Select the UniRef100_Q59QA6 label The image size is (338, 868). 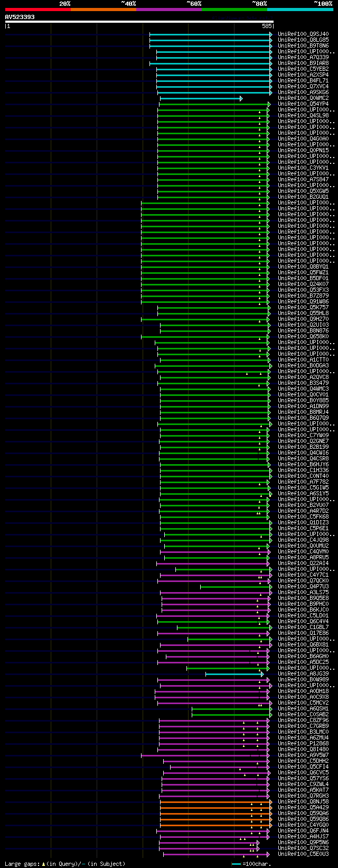click(x=303, y=813)
